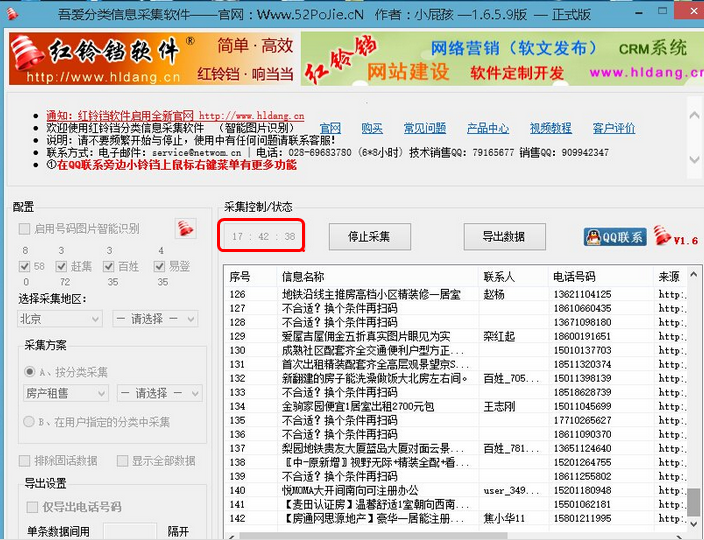Click contact name 焦小华11
704x540 pixels.
[x=504, y=518]
